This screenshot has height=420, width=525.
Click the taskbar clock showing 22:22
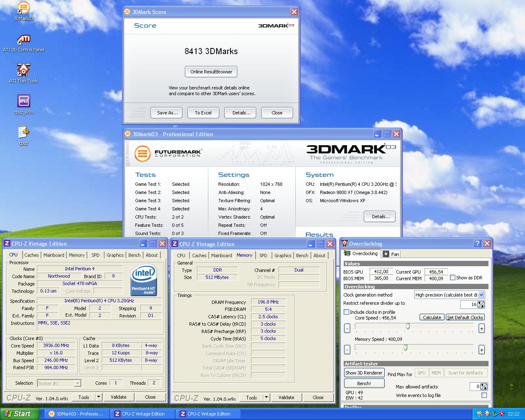coord(514,414)
